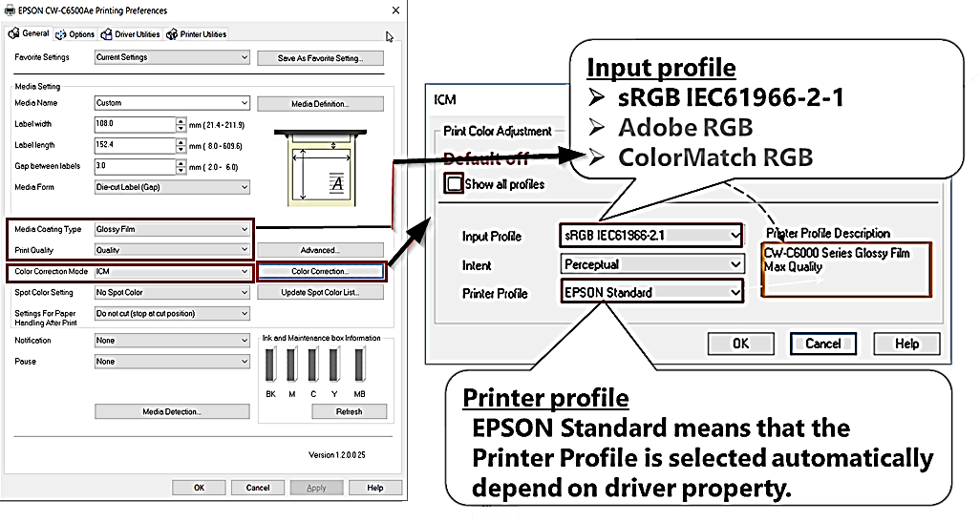Click the printer icon in title bar
980x522 pixels.
(x=11, y=10)
